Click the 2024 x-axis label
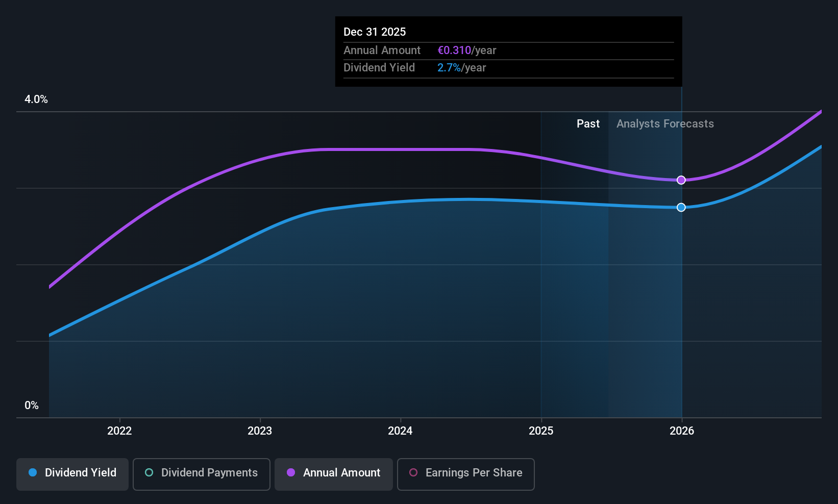 pyautogui.click(x=400, y=431)
